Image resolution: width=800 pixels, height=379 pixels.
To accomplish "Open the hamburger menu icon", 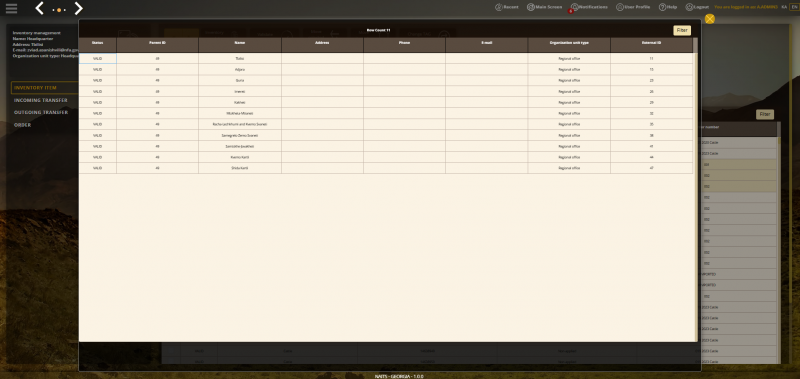I will coord(11,8).
